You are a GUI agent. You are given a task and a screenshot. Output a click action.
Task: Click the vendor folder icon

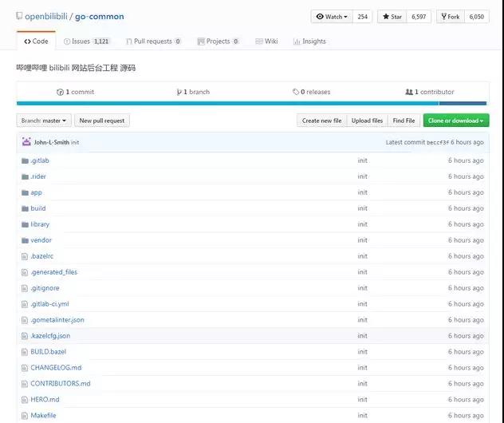[25, 240]
